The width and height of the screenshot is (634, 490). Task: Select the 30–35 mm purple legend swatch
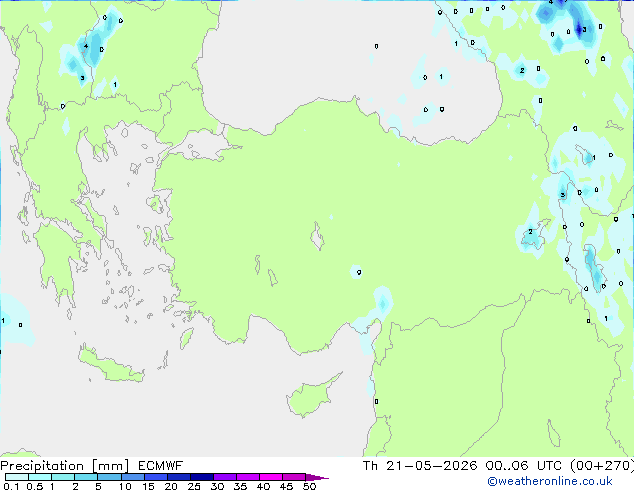coord(224,477)
